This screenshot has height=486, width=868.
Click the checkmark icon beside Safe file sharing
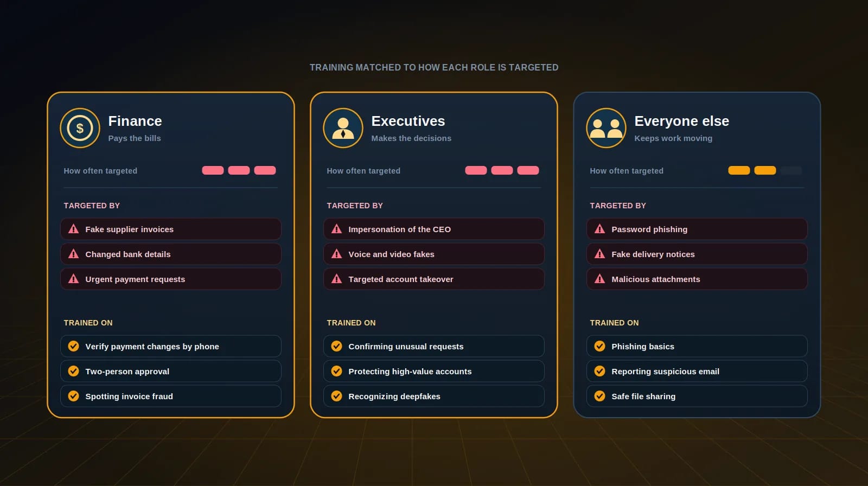pyautogui.click(x=599, y=396)
